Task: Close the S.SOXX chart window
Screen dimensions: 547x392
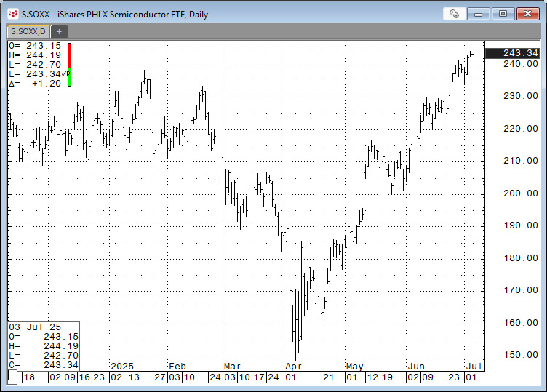Action: pyautogui.click(x=527, y=13)
